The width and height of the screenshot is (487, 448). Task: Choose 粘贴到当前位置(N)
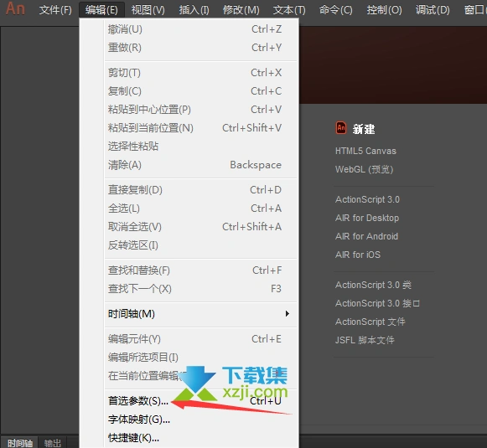[x=200, y=128]
